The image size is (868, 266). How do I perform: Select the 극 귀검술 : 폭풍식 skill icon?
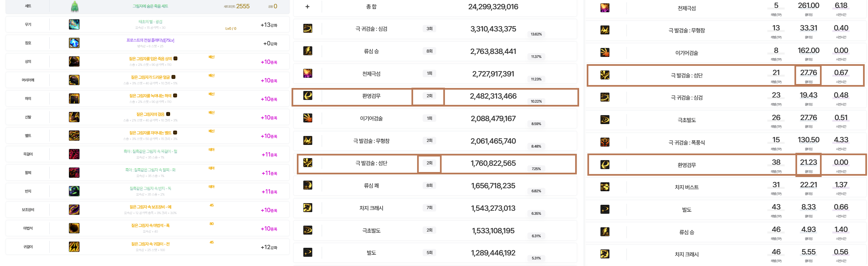[x=605, y=142]
